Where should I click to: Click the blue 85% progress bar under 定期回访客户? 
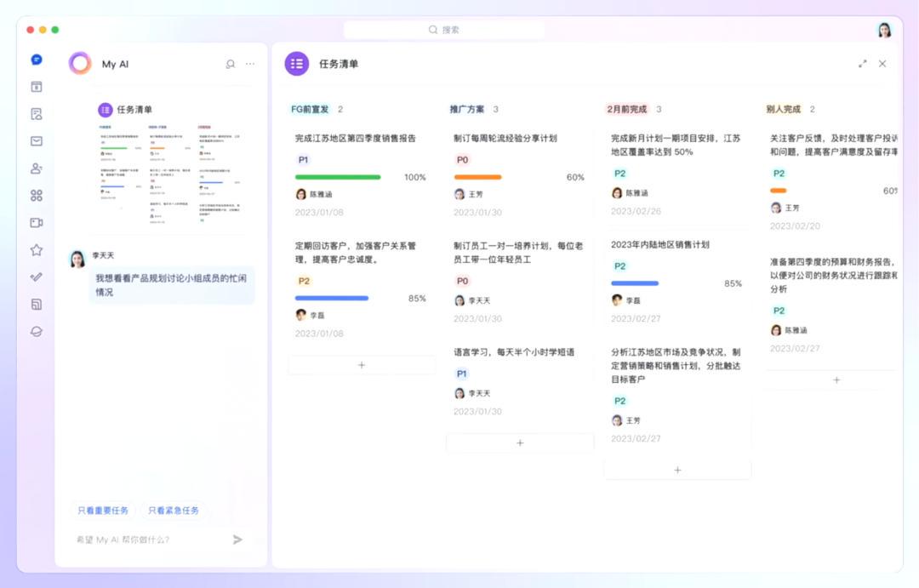(x=332, y=299)
